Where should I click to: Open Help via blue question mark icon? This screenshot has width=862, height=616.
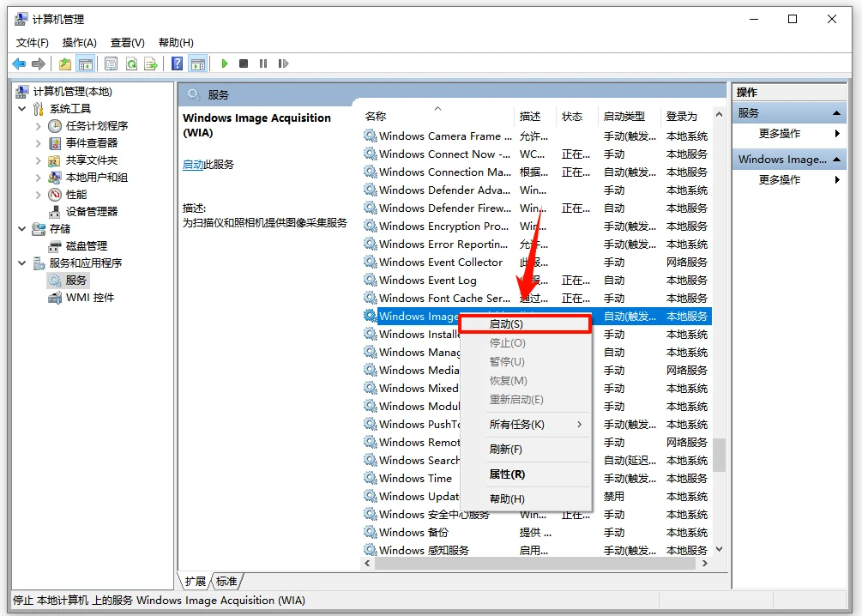177,63
